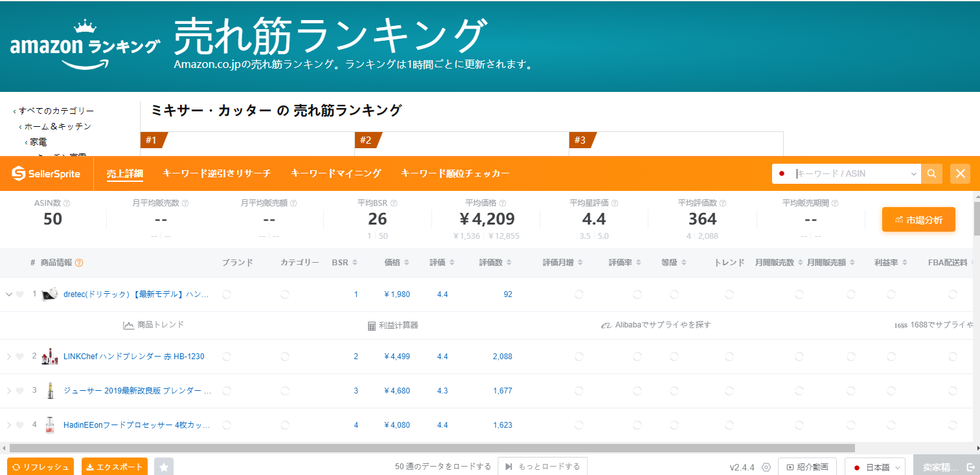Click the 2,088 review count cell
Viewport: 980px width, 475px height.
coord(503,357)
